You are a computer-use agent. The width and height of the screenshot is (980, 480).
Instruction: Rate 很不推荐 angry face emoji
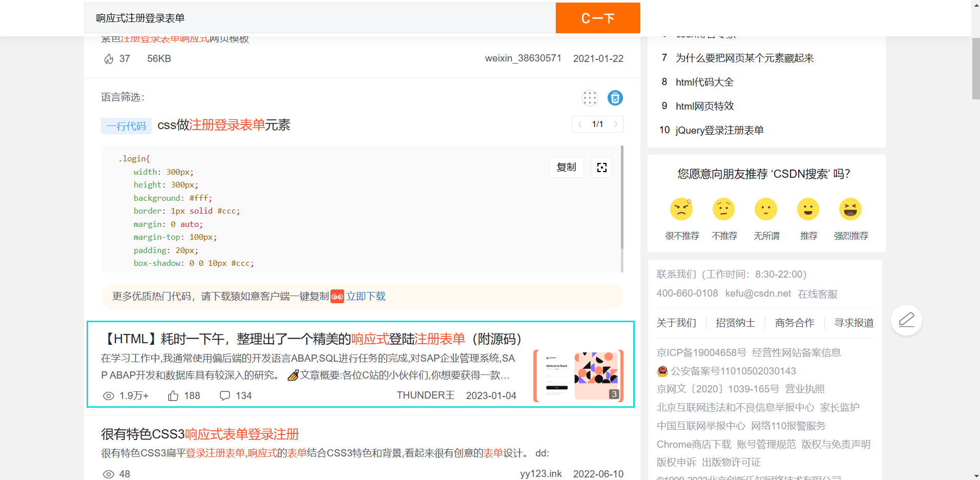[681, 209]
